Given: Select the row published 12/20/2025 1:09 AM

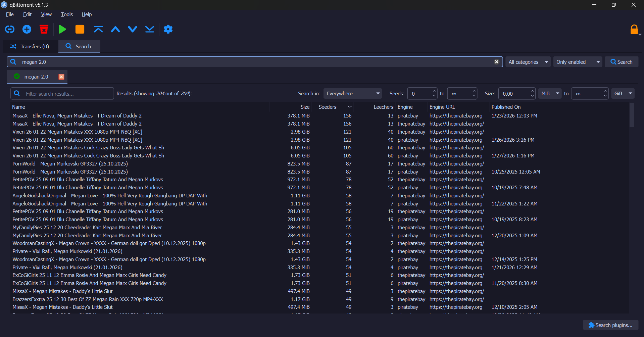Looking at the screenshot, I should pyautogui.click(x=319, y=235).
